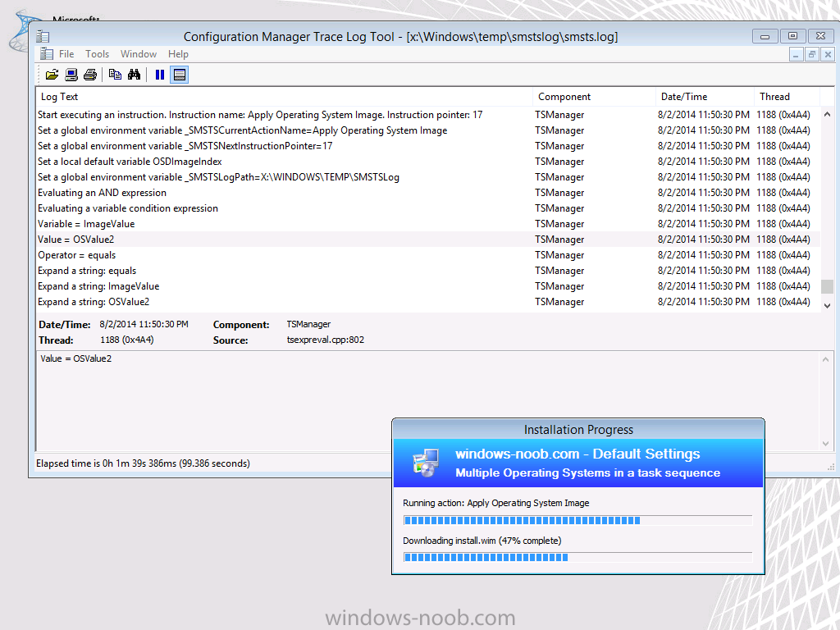Screen dimensions: 840x630
Task: Select the 'Expand a string: ImageValue' row
Action: (427, 285)
